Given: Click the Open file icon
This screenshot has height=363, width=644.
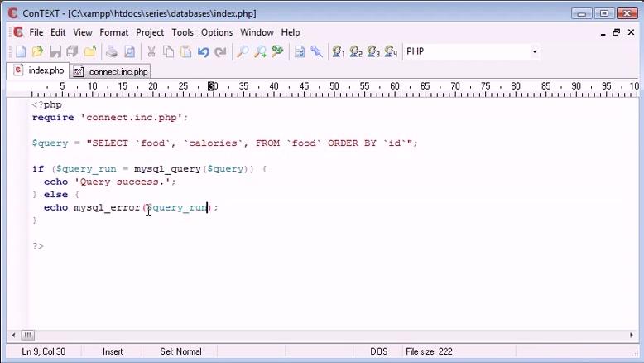Looking at the screenshot, I should pos(37,52).
